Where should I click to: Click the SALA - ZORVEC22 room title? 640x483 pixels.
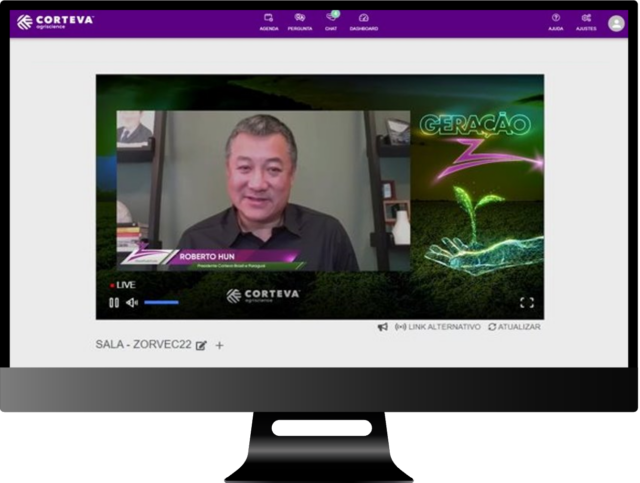143,344
